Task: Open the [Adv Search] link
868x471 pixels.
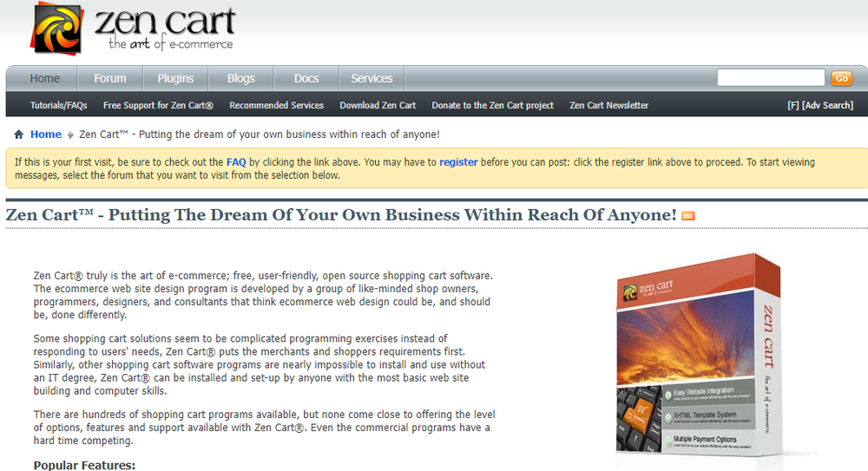Action: point(827,105)
